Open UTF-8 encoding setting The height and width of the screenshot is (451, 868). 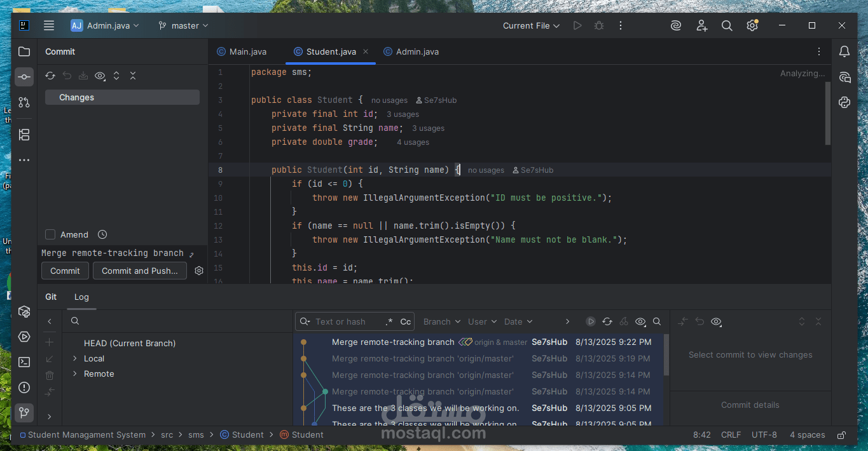click(x=764, y=435)
